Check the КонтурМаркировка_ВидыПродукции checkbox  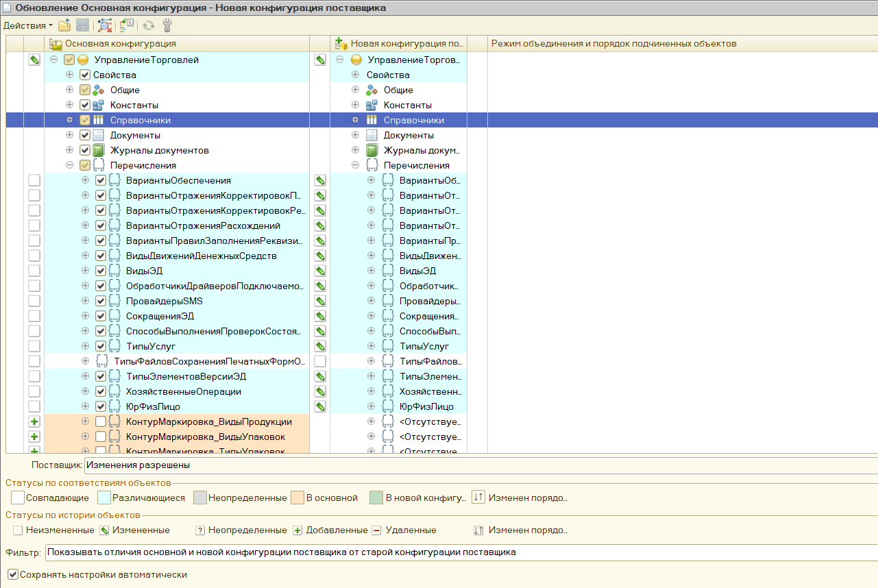101,421
